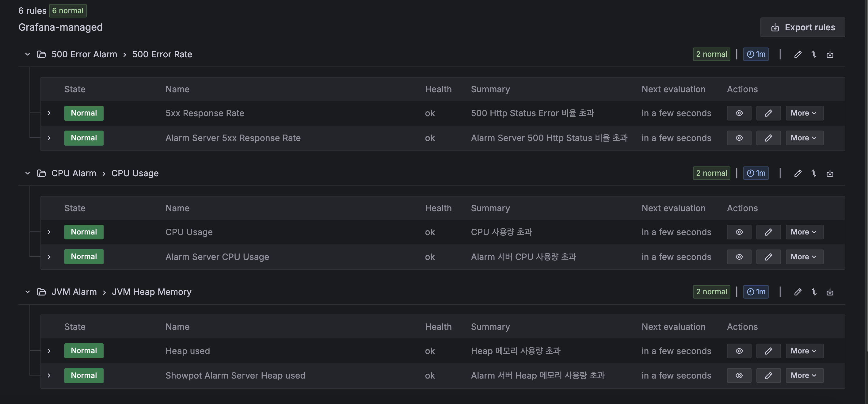Open More menu for Alarm Server 5xx Response Rate
The width and height of the screenshot is (868, 404).
click(x=805, y=138)
